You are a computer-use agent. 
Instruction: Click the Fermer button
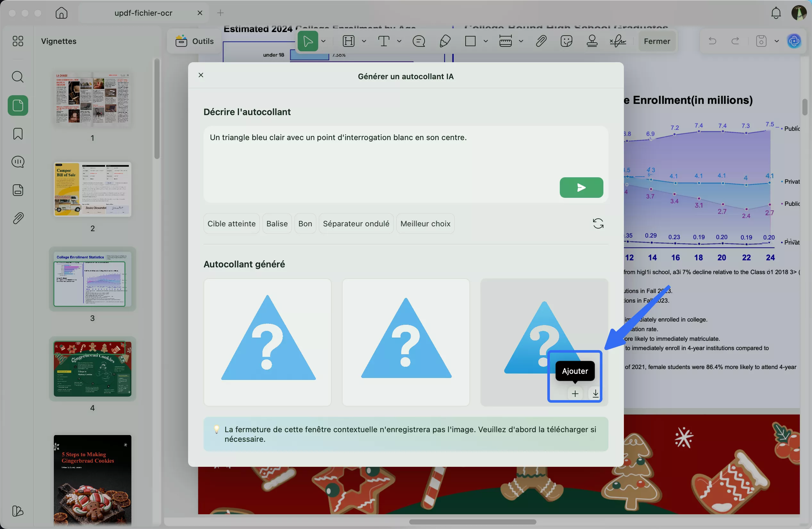657,41
